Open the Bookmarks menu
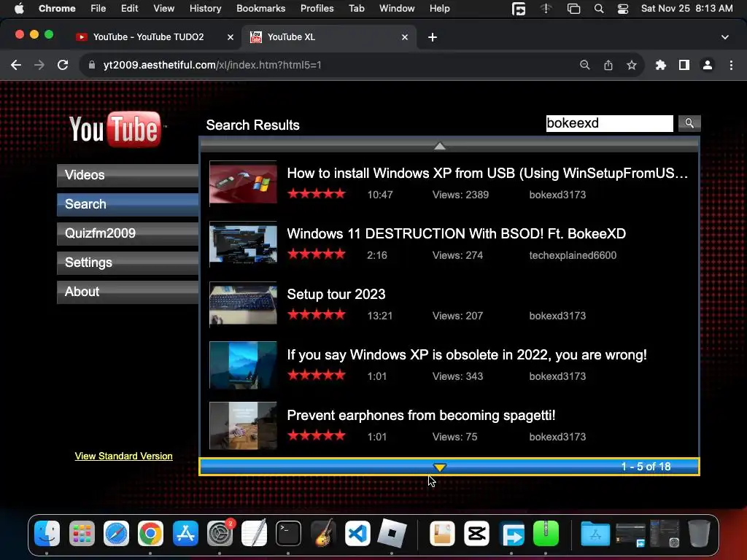This screenshot has height=560, width=747. (260, 9)
